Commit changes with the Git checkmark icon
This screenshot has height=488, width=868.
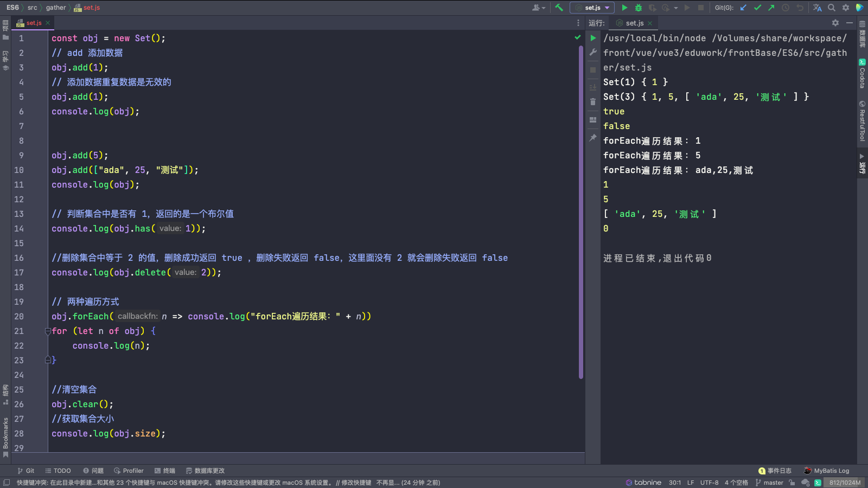pos(757,8)
